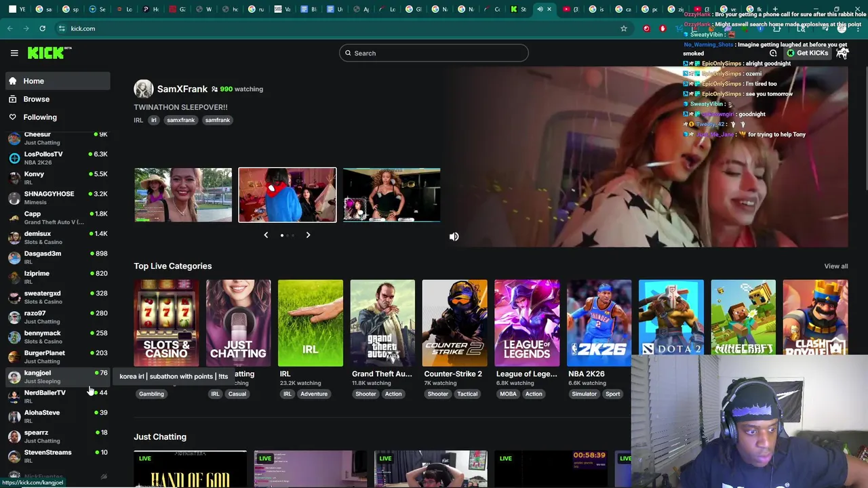Open NerdBallerTV channel in the sidebar
The width and height of the screenshot is (868, 488).
tap(58, 396)
